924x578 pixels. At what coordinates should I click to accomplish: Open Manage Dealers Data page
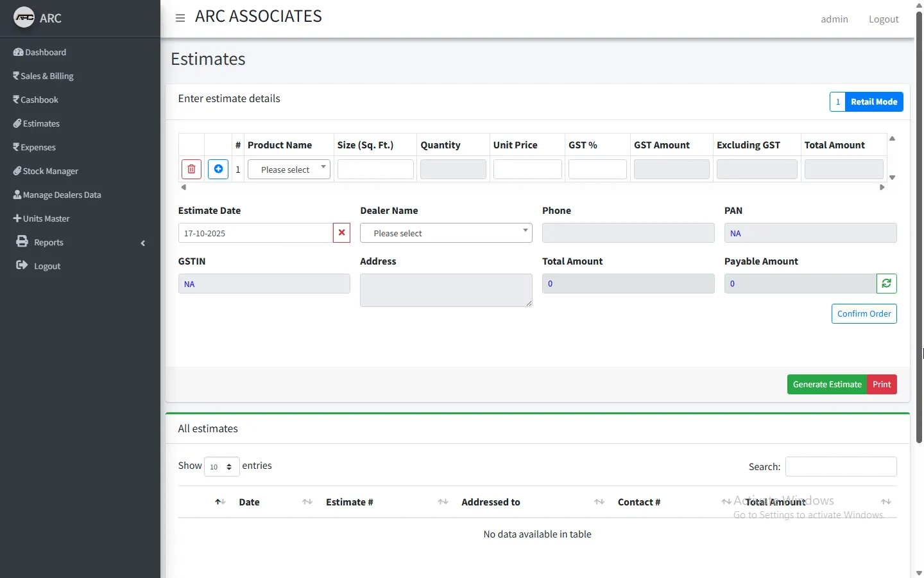point(62,195)
